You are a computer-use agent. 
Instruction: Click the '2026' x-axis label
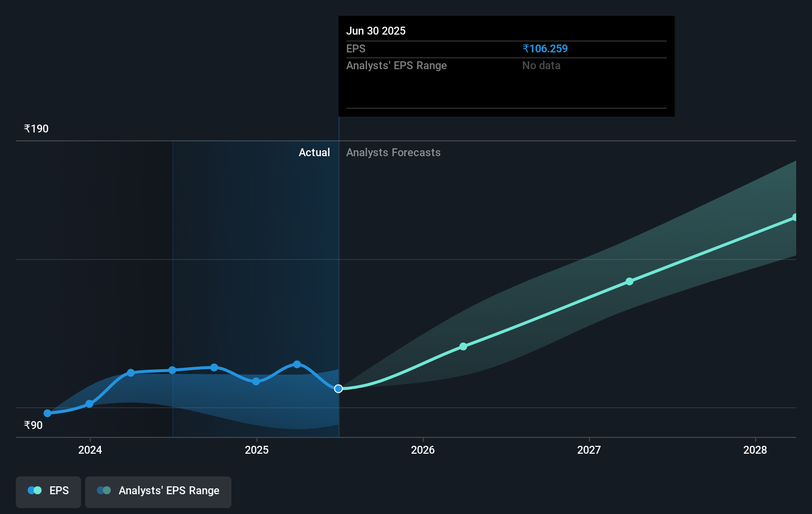click(x=423, y=450)
